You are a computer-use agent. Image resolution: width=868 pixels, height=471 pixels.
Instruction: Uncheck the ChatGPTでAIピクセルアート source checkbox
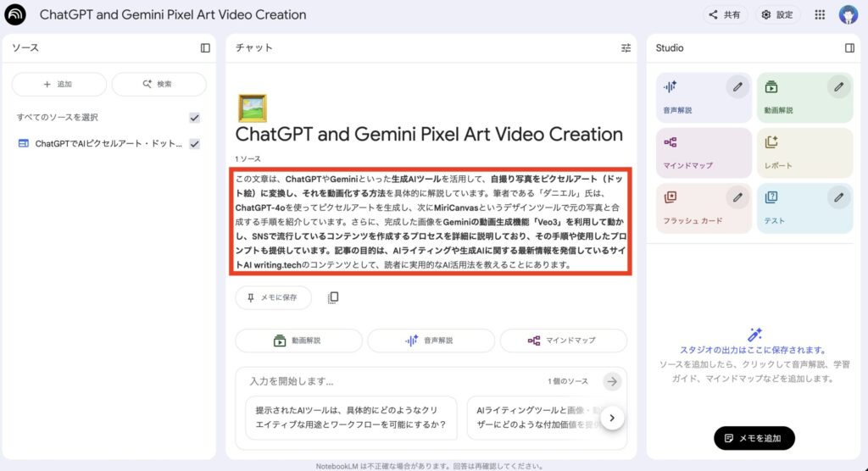[194, 144]
